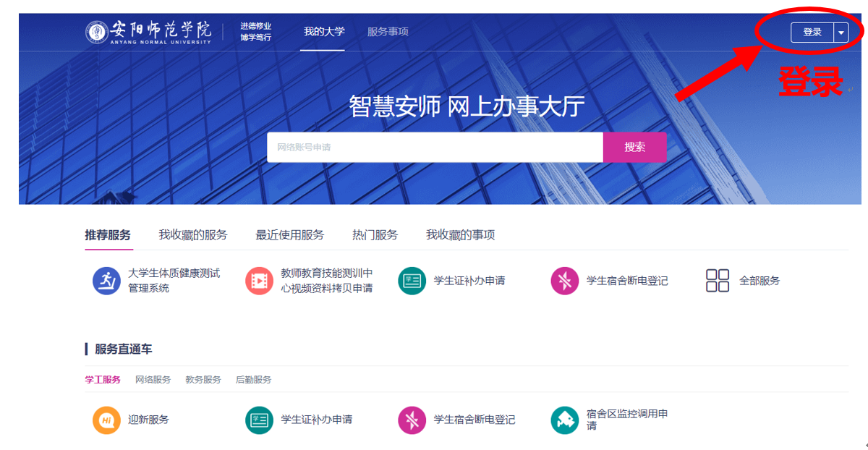Click the green student ID icon under 服务直通车

click(x=259, y=420)
